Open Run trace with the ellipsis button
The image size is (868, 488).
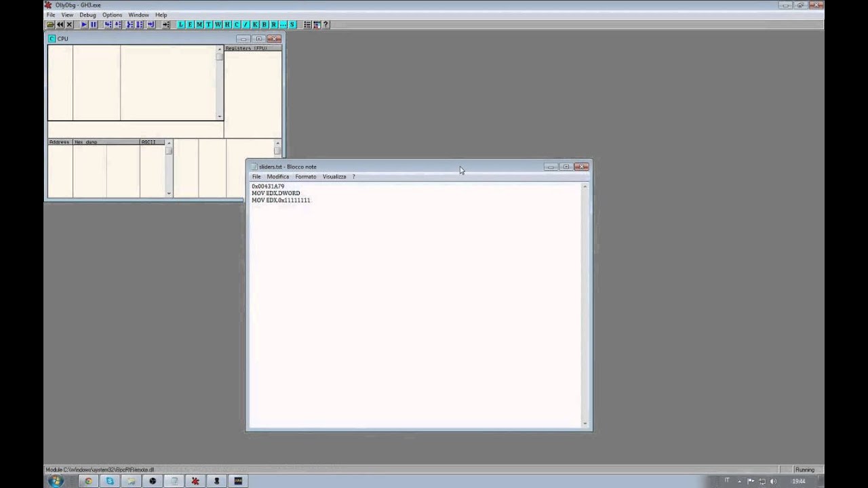(283, 24)
